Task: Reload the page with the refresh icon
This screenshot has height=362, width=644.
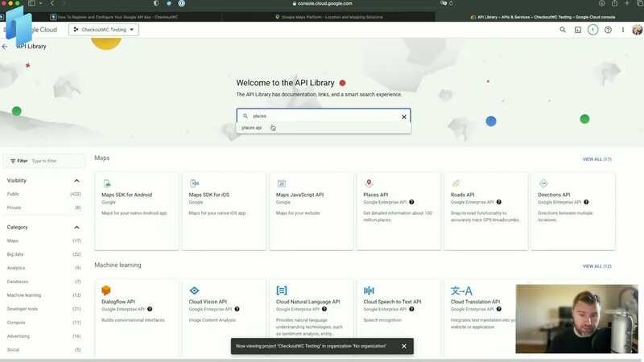Action: [451, 3]
